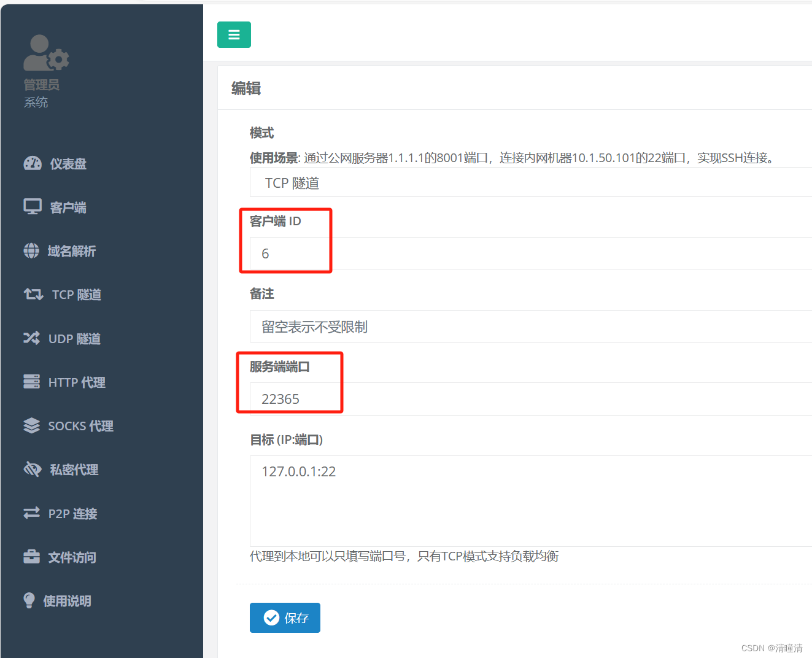The height and width of the screenshot is (658, 812).
Task: Click the private proxy crossed-eye icon
Action: coord(32,469)
